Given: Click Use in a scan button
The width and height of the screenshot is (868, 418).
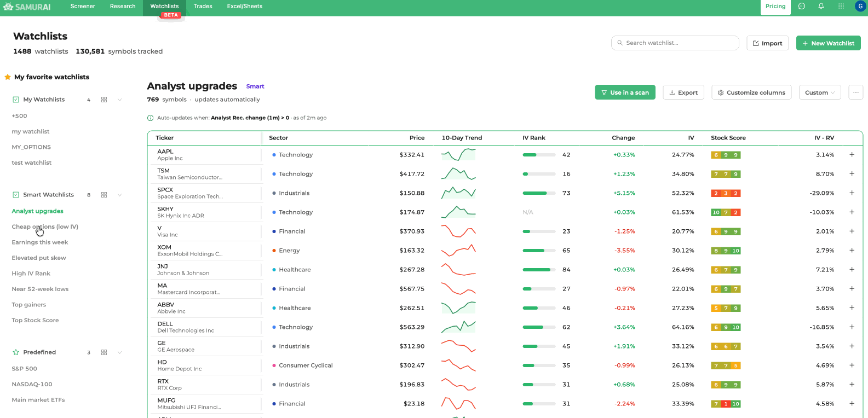Looking at the screenshot, I should [x=625, y=92].
